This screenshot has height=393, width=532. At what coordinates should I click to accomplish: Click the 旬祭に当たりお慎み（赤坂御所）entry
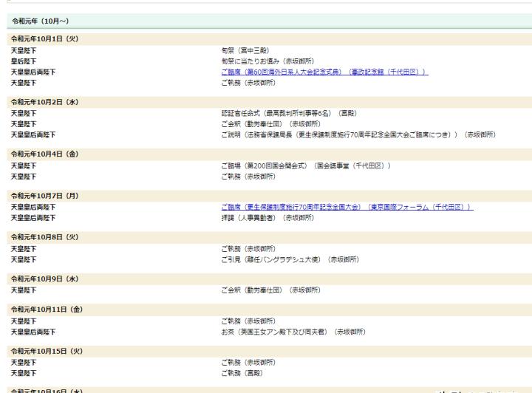(267, 61)
